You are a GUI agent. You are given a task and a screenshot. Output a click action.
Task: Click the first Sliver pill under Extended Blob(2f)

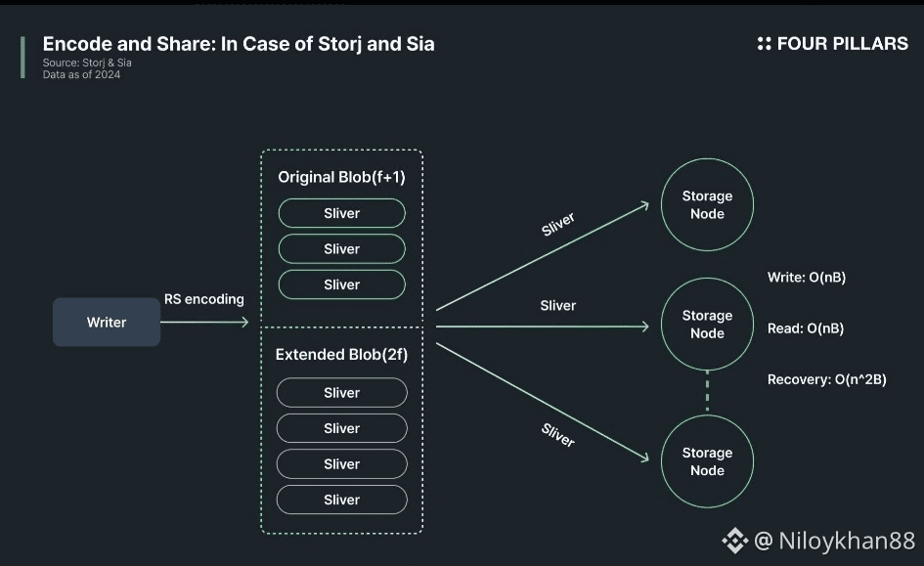(342, 393)
